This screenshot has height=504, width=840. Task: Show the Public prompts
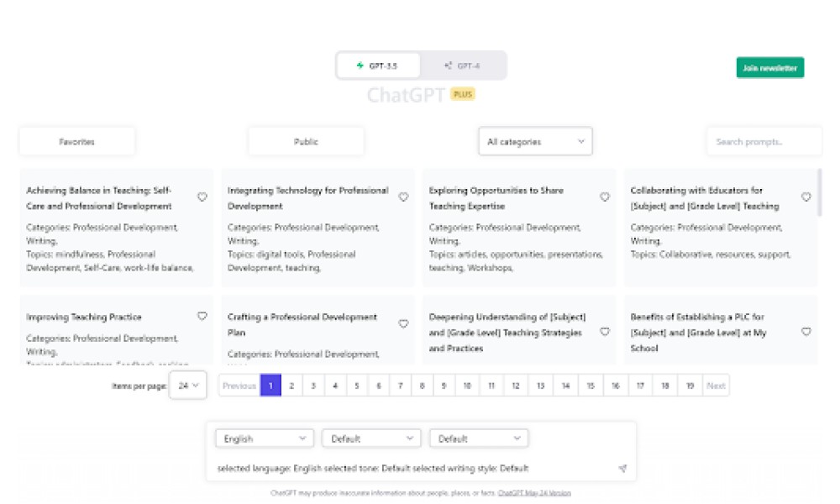[306, 142]
